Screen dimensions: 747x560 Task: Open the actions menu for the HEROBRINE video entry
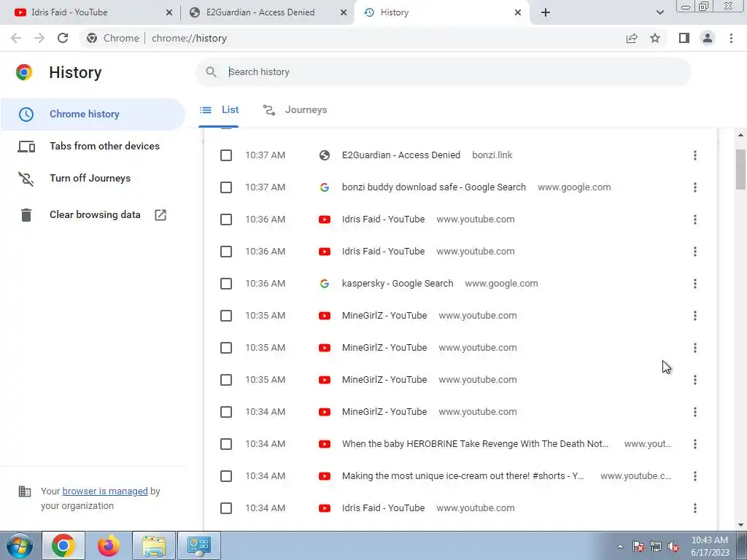point(695,444)
